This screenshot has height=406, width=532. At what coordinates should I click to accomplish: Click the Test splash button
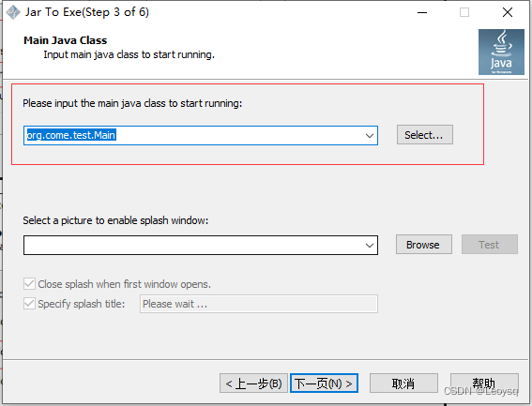pyautogui.click(x=490, y=244)
